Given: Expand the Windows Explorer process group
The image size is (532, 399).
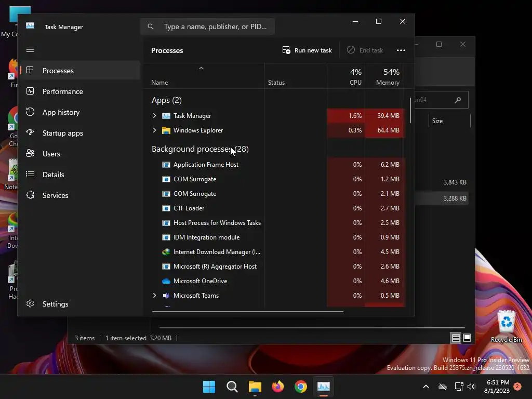Looking at the screenshot, I should (x=154, y=130).
